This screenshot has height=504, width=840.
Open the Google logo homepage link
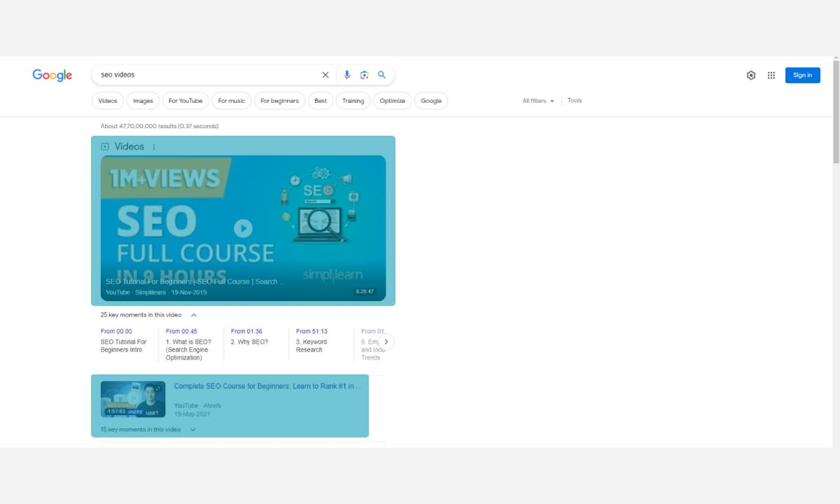pos(52,76)
